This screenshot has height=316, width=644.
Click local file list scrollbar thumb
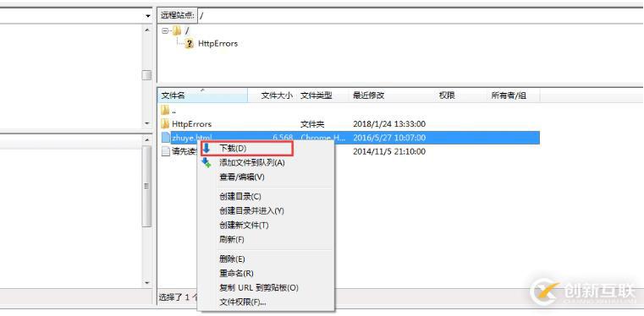(147, 186)
